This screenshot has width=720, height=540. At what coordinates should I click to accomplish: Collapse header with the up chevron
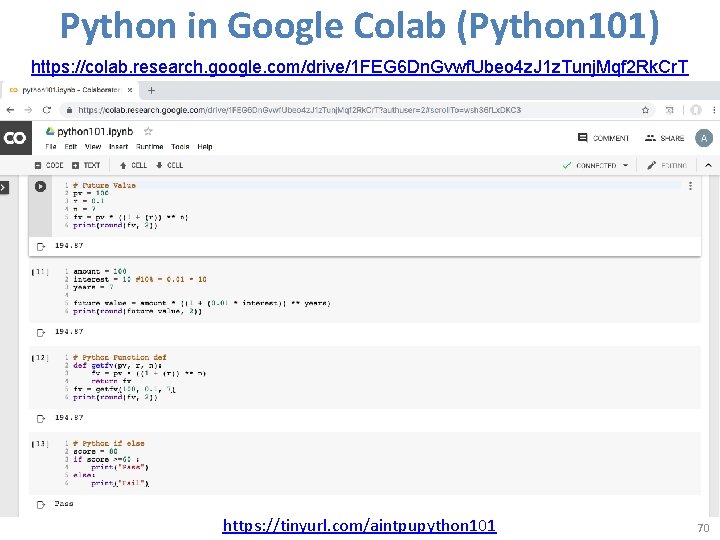tap(709, 165)
